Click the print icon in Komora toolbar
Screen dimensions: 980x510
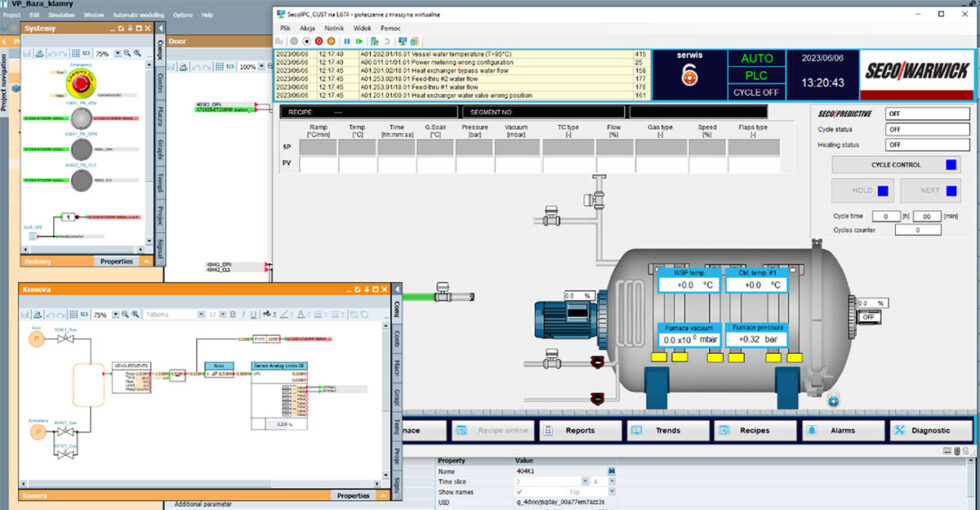[37, 314]
